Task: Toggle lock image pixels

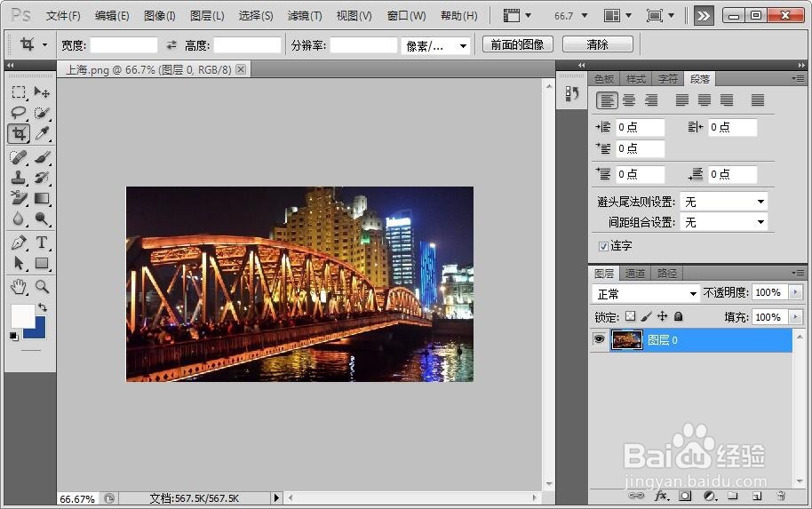Action: click(646, 316)
